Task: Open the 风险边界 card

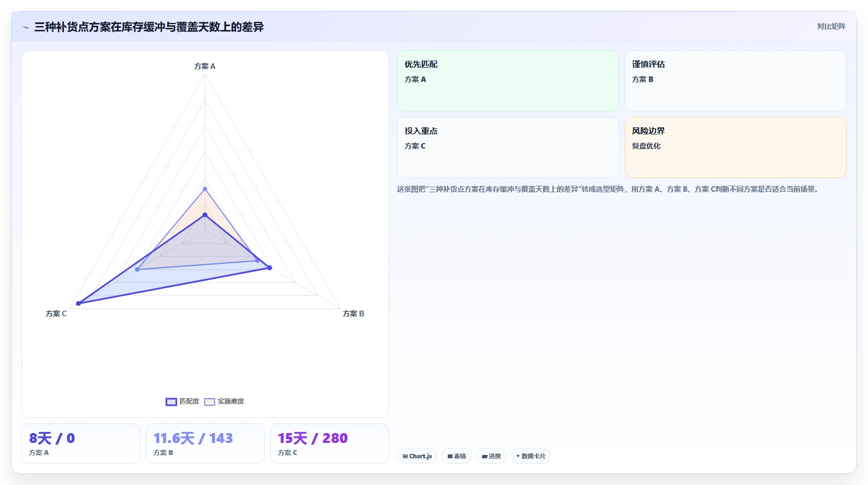Action: (735, 147)
